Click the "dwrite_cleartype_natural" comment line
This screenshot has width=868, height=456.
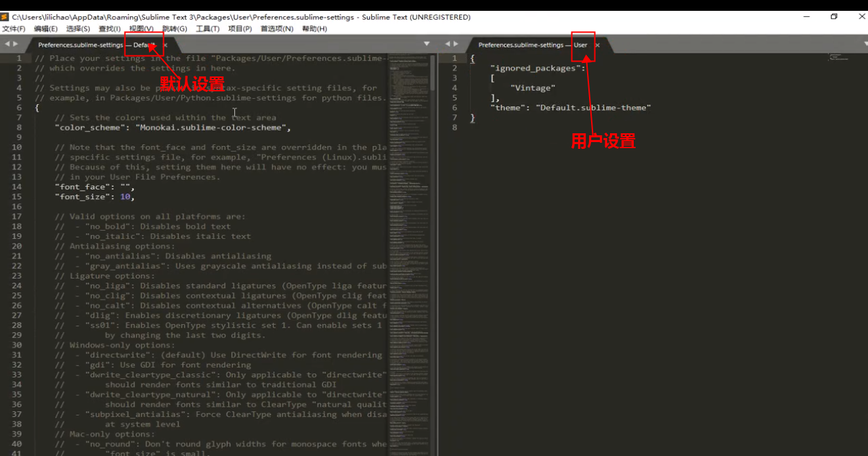click(x=221, y=394)
